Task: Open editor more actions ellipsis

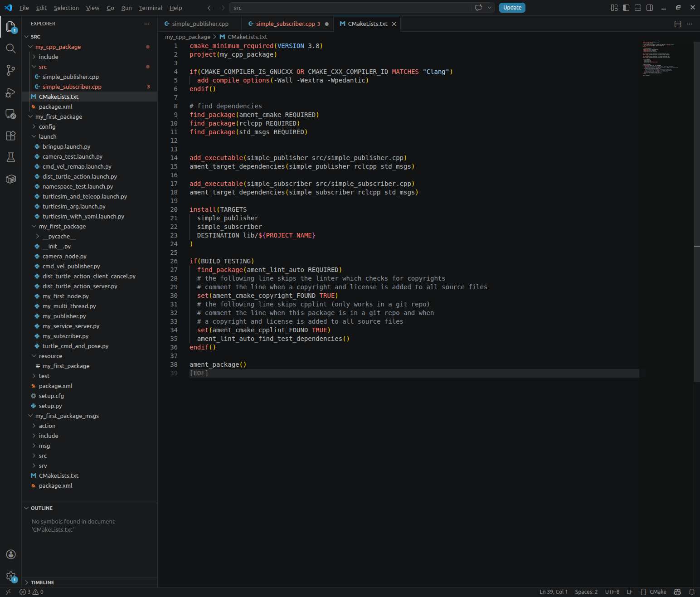Action: tap(690, 24)
